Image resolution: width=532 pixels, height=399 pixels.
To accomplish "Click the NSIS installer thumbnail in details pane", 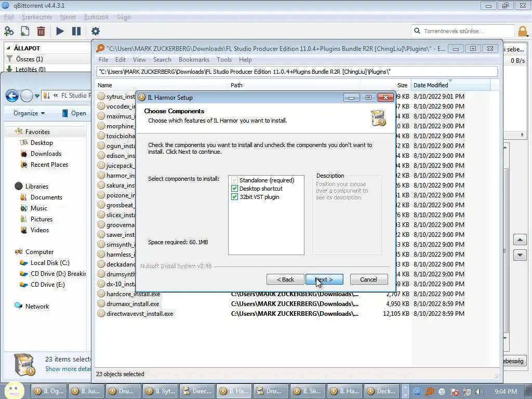I will 24,364.
